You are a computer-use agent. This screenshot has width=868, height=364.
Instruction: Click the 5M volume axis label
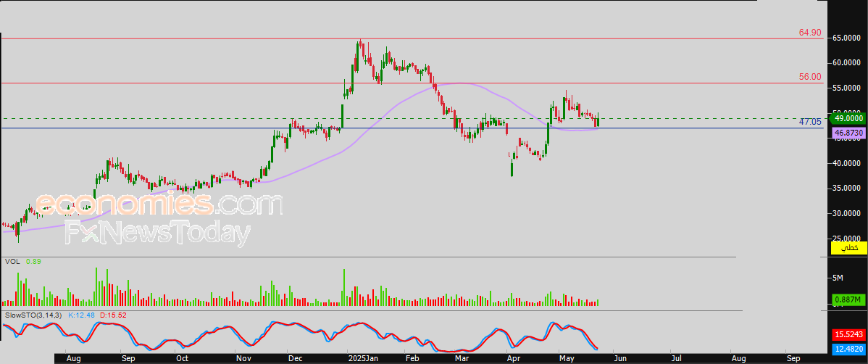click(838, 278)
